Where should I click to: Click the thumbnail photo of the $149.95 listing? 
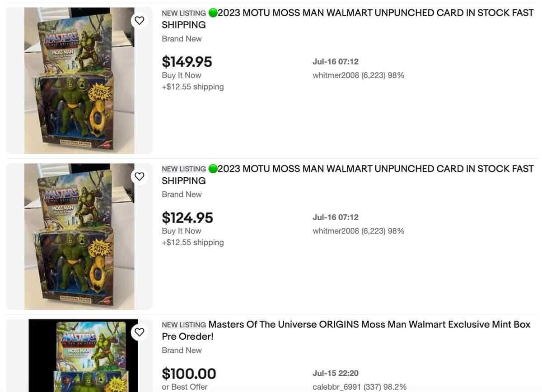pos(79,79)
